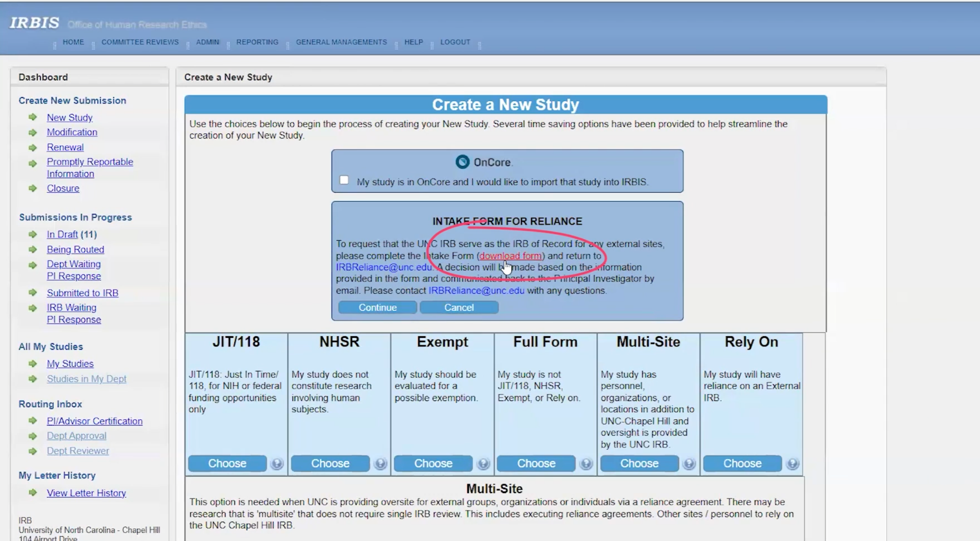Click help icon beside Exempt Choose button
980x541 pixels.
pos(483,463)
